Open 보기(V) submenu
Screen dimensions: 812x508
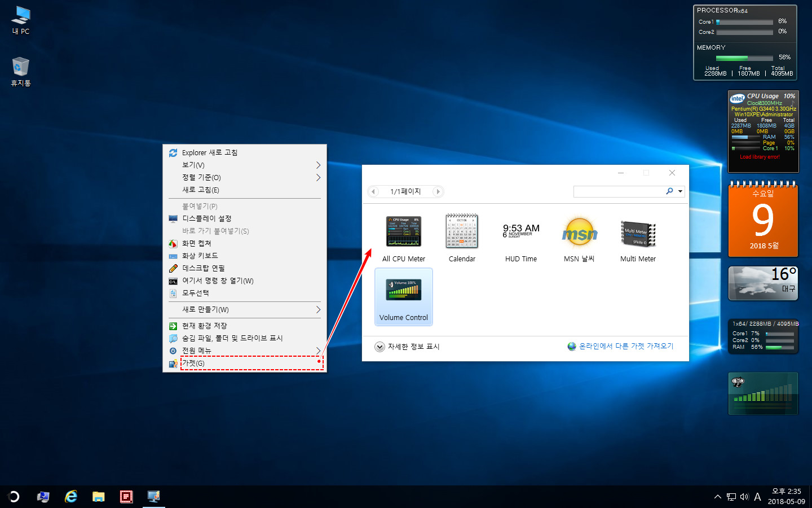pyautogui.click(x=245, y=165)
